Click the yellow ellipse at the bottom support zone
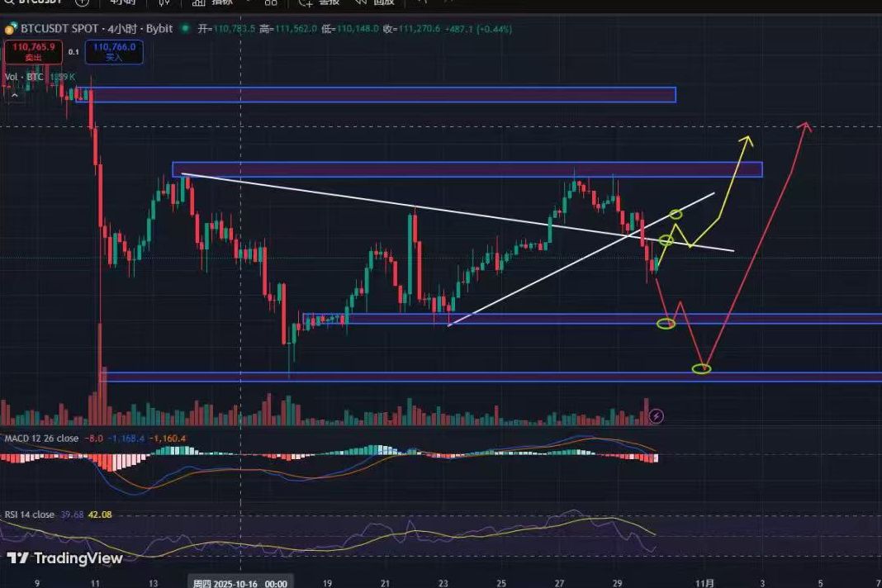The image size is (882, 588). pyautogui.click(x=701, y=368)
